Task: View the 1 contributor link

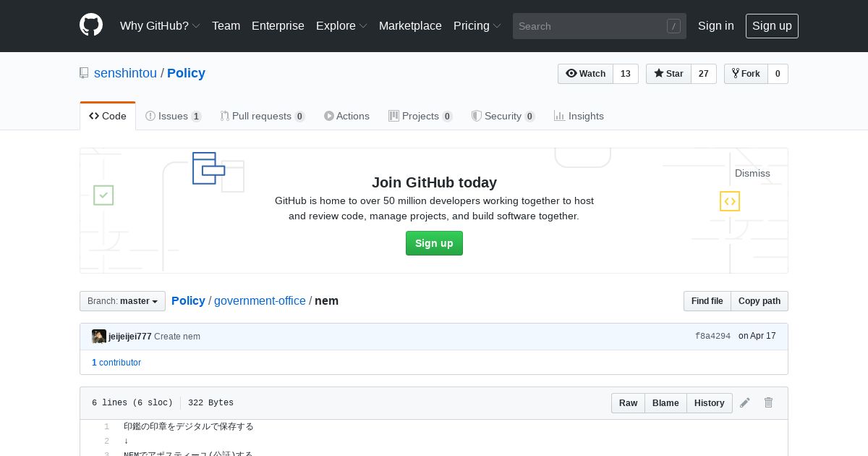Action: 116,363
